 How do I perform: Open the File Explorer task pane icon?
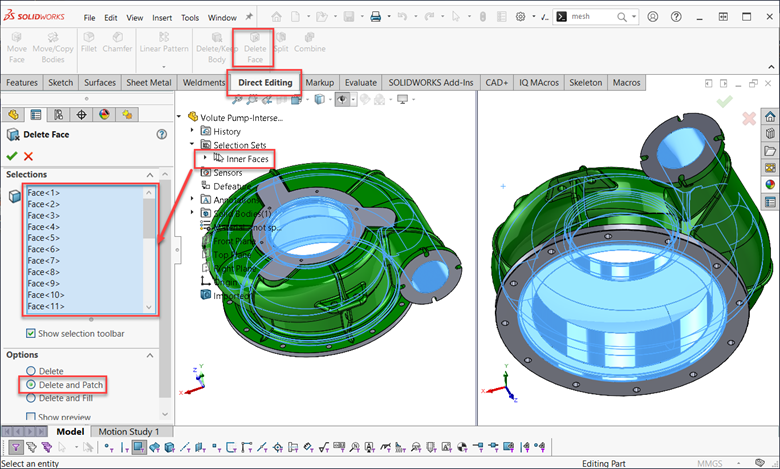(770, 151)
